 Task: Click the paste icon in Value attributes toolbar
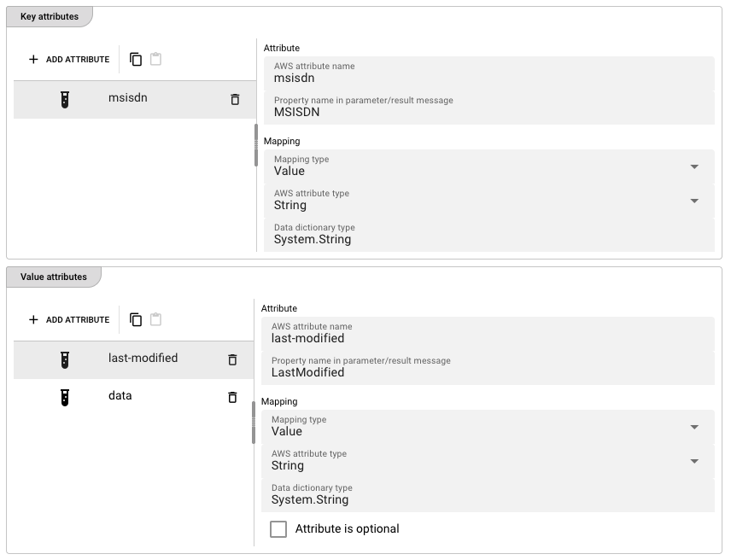[156, 318]
